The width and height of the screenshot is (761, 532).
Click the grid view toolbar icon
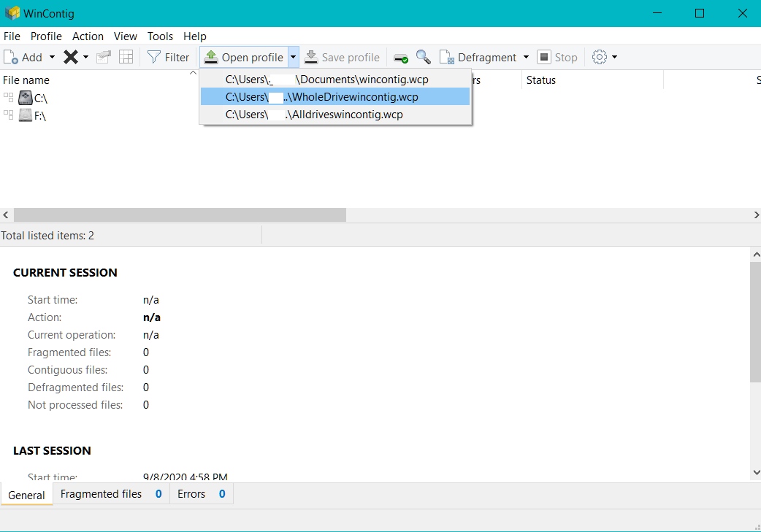pos(126,57)
